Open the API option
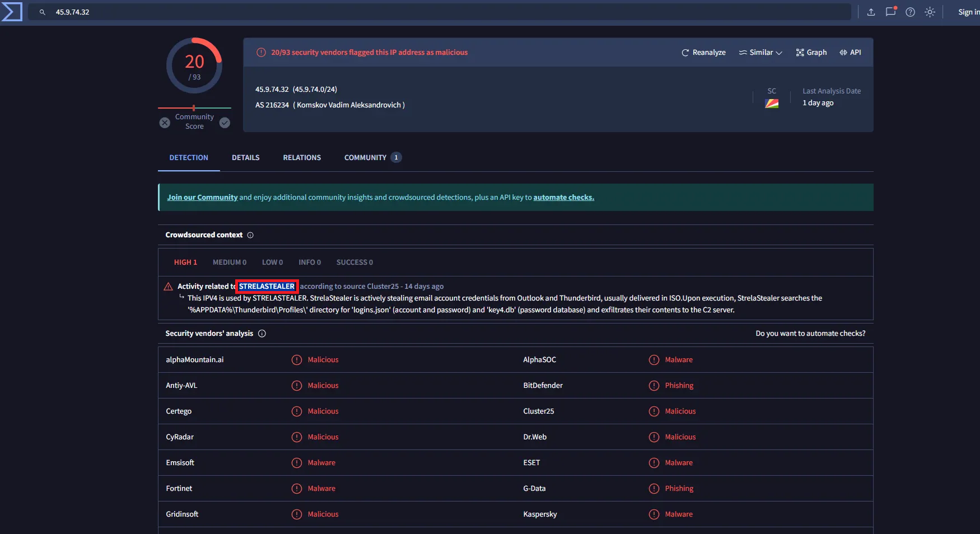 (850, 53)
